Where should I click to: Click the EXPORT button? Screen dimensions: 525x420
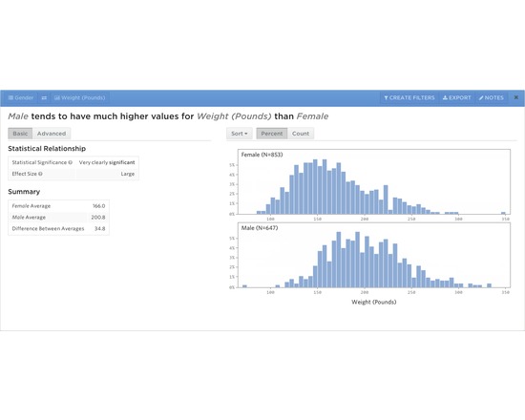(456, 97)
